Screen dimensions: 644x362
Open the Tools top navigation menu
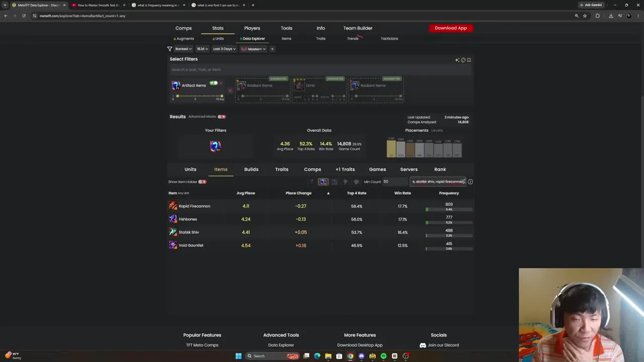[x=286, y=28]
